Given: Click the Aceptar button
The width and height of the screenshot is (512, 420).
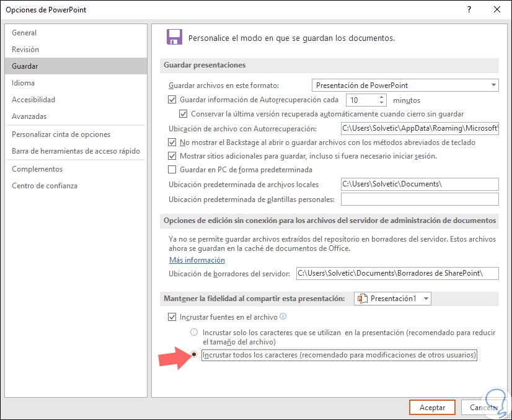Looking at the screenshot, I should [432, 407].
